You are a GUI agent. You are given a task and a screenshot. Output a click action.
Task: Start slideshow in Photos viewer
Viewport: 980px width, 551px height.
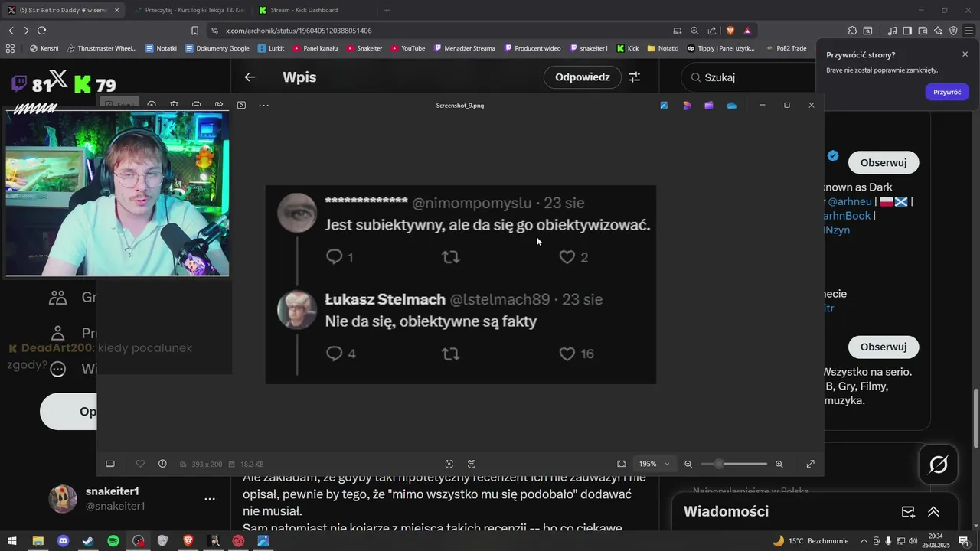241,105
